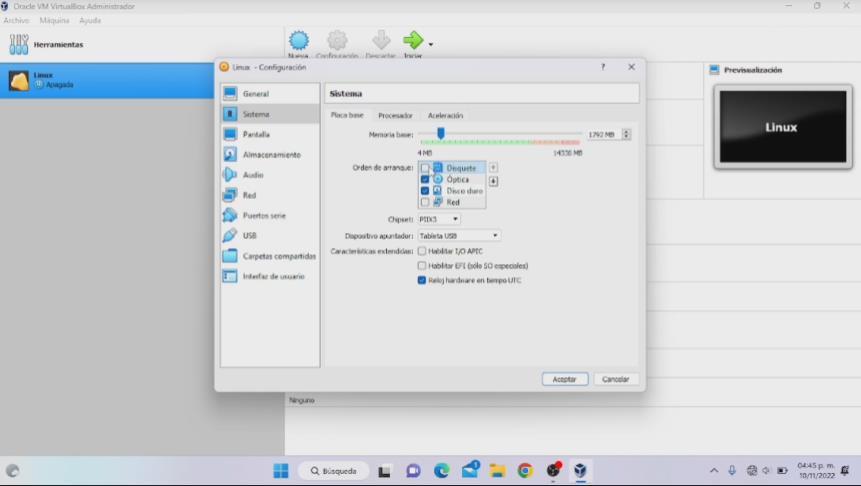Screen dimensions: 861x486
Task: Open the Mail app from the taskbar
Action: click(470, 471)
